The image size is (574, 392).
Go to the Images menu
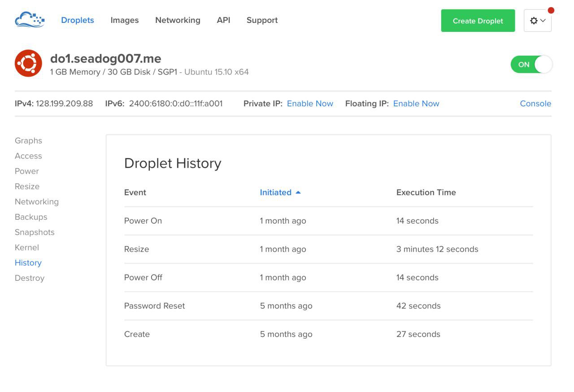tap(125, 20)
